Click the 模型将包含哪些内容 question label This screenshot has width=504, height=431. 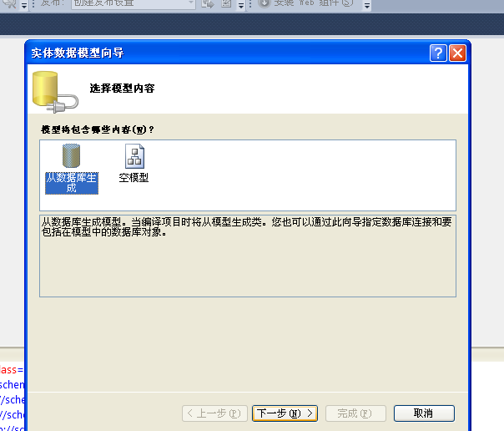98,129
